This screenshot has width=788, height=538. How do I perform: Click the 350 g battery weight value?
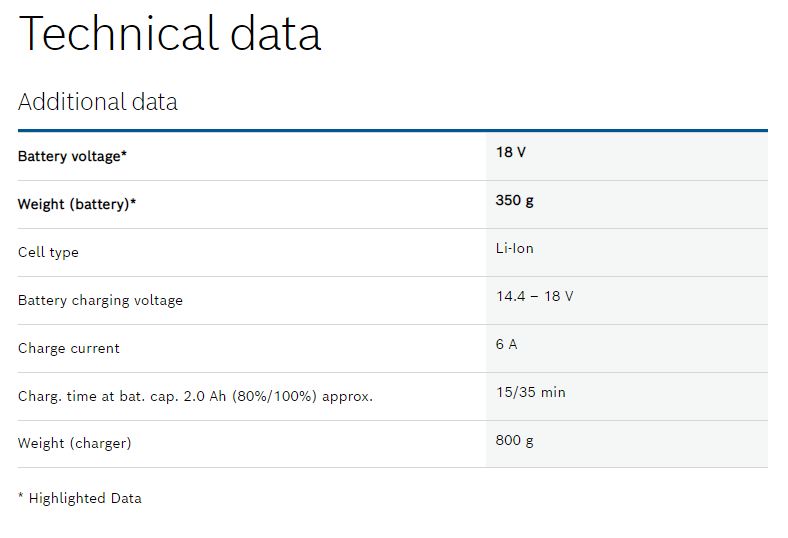(x=515, y=200)
